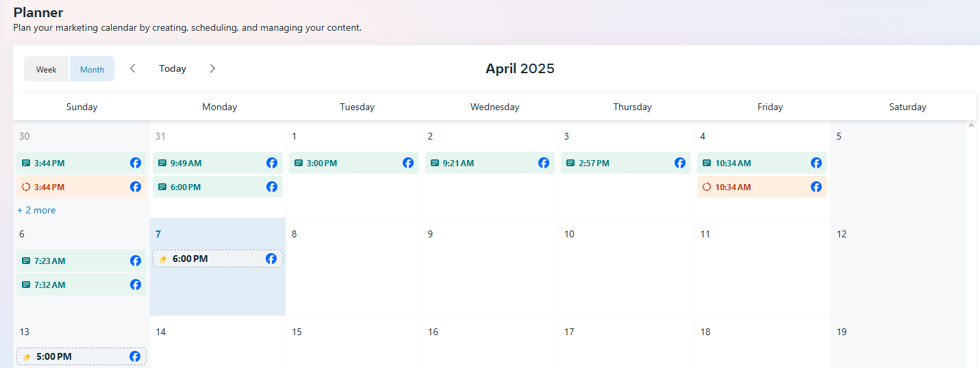This screenshot has height=368, width=980.
Task: Click the Saturday column header
Action: click(x=907, y=107)
